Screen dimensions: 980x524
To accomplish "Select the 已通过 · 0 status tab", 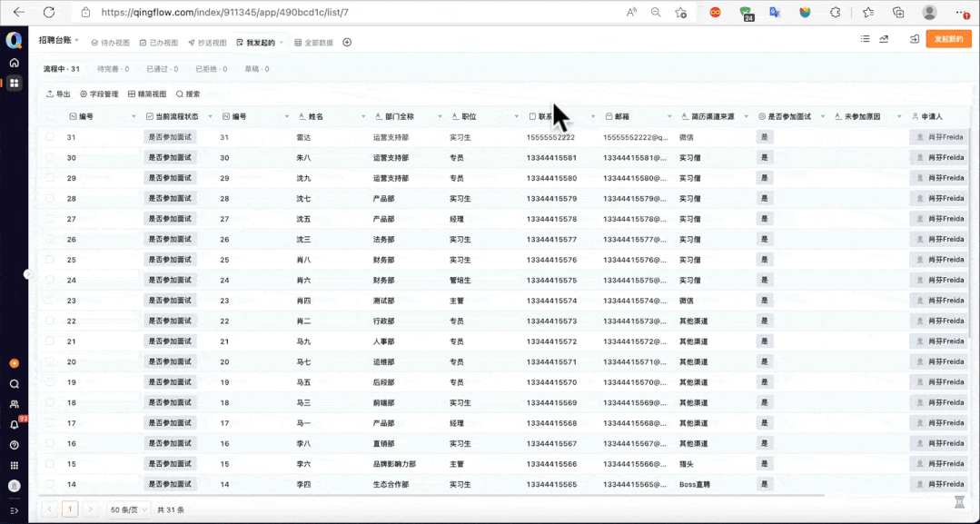I will [x=162, y=69].
